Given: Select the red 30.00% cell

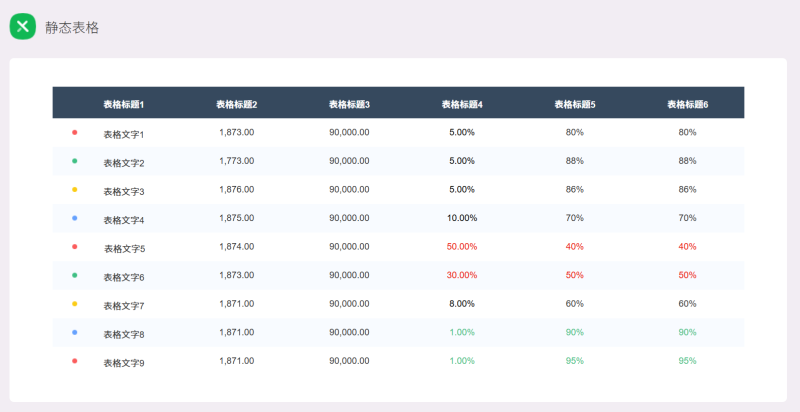Looking at the screenshot, I should tap(462, 275).
